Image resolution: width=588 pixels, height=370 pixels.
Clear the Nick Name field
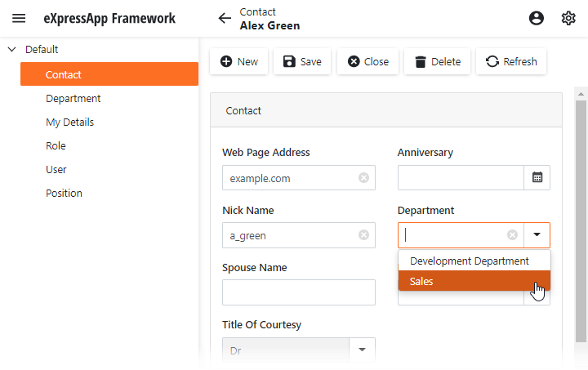(x=363, y=235)
